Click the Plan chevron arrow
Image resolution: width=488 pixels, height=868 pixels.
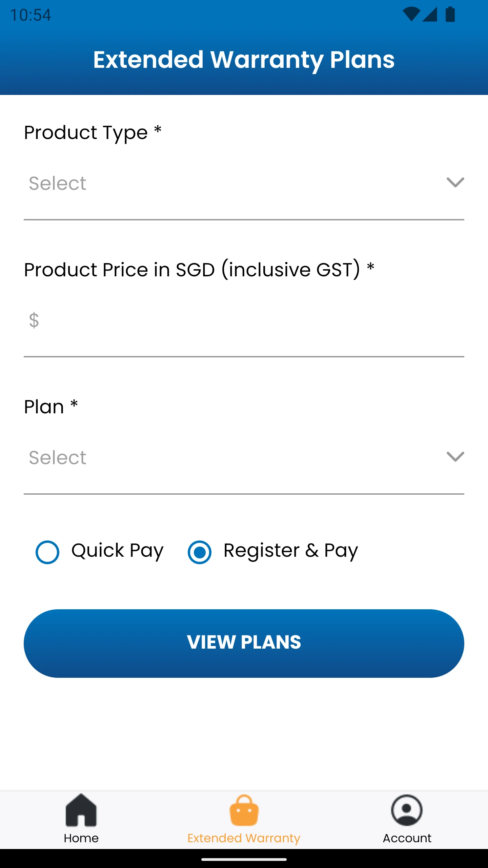(x=455, y=457)
